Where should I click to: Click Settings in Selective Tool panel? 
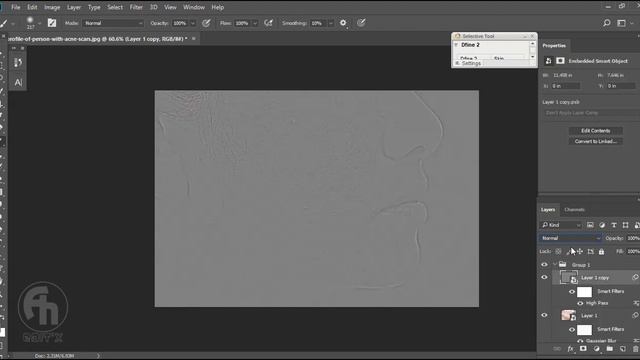(471, 64)
